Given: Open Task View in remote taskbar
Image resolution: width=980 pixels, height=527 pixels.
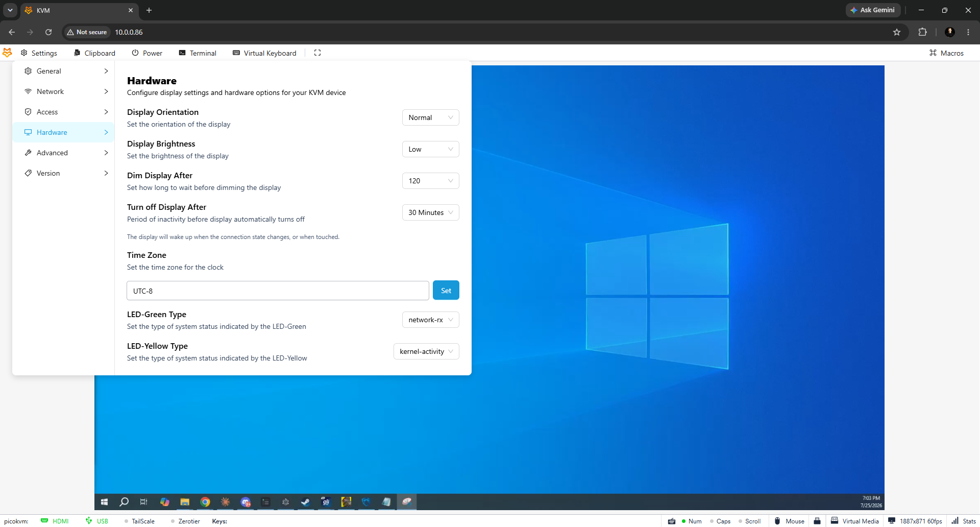Looking at the screenshot, I should point(144,502).
